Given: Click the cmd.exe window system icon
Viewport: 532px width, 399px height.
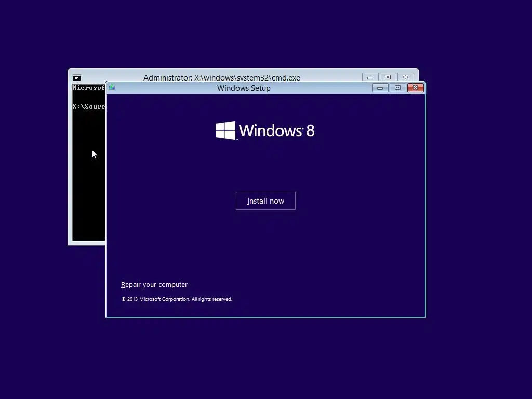Looking at the screenshot, I should [77, 78].
